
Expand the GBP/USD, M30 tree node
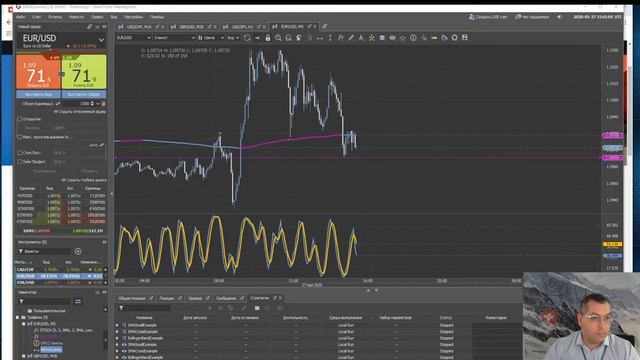[x=24, y=356]
